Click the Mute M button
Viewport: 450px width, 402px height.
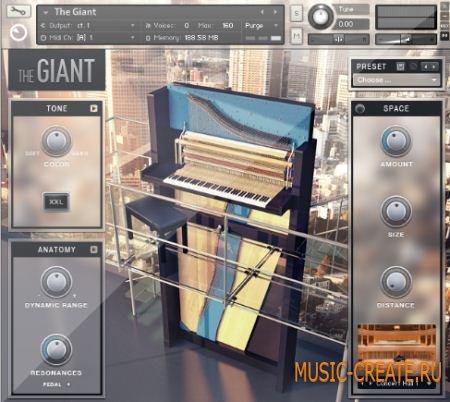(x=296, y=35)
